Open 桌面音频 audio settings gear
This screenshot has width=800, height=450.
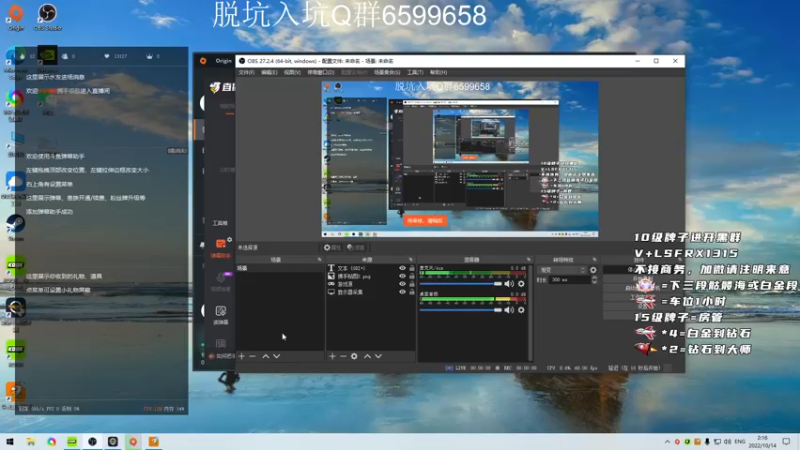point(521,310)
